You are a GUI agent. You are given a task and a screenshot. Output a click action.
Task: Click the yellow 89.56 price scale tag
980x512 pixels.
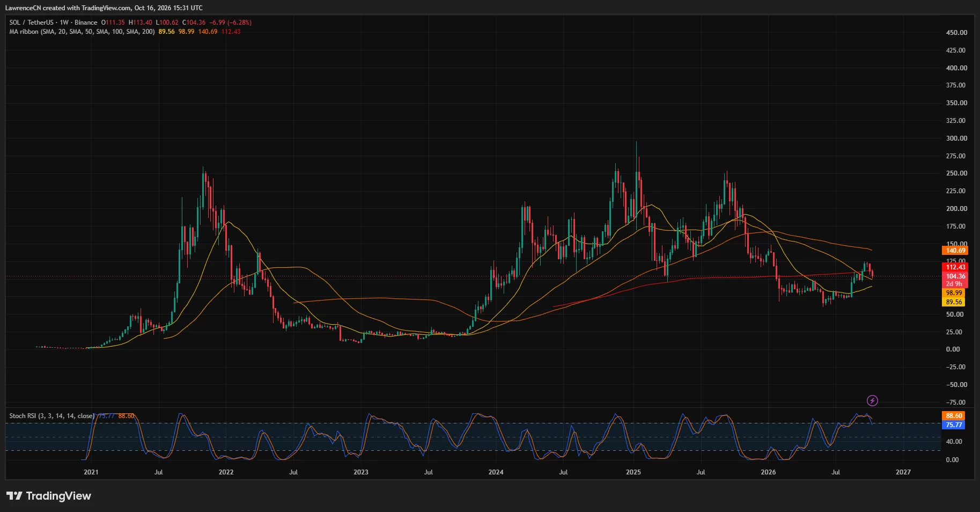954,302
